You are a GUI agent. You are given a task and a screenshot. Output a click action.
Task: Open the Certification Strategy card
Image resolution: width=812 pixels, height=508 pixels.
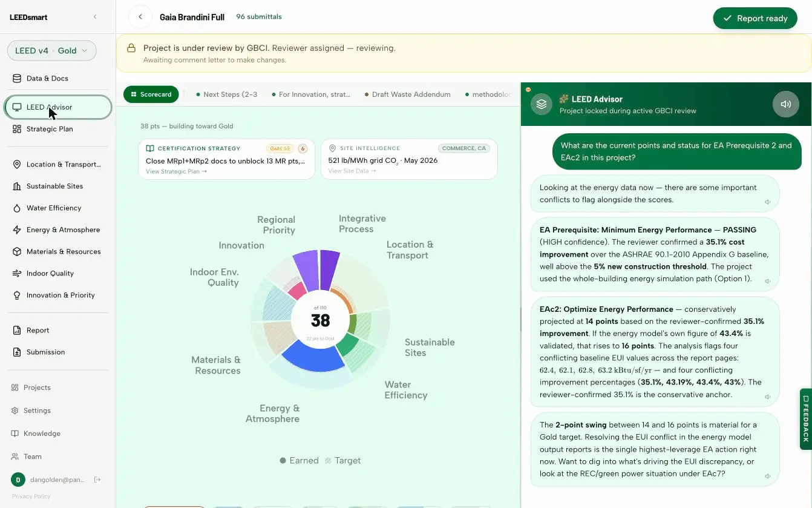(x=226, y=159)
